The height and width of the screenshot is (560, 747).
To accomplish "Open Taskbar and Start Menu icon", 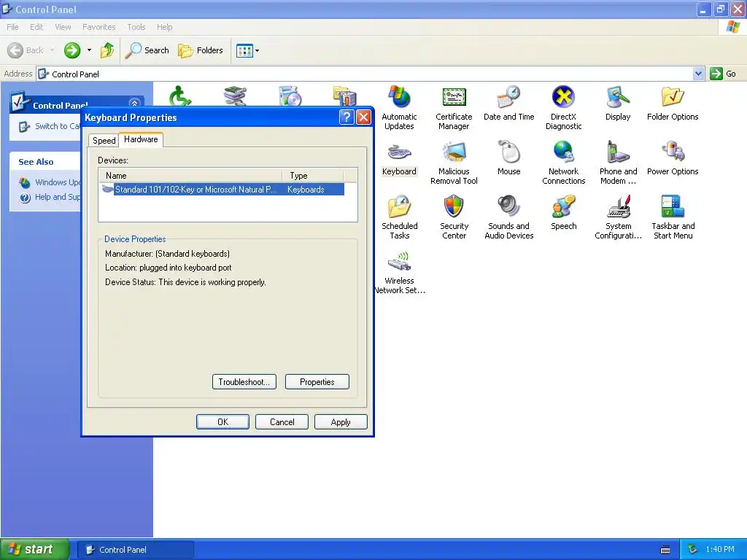I will point(673,217).
